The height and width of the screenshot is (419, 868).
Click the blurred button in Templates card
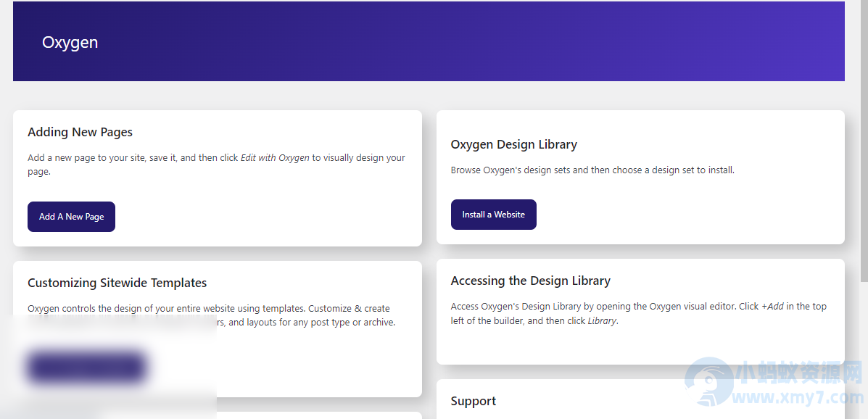point(86,367)
